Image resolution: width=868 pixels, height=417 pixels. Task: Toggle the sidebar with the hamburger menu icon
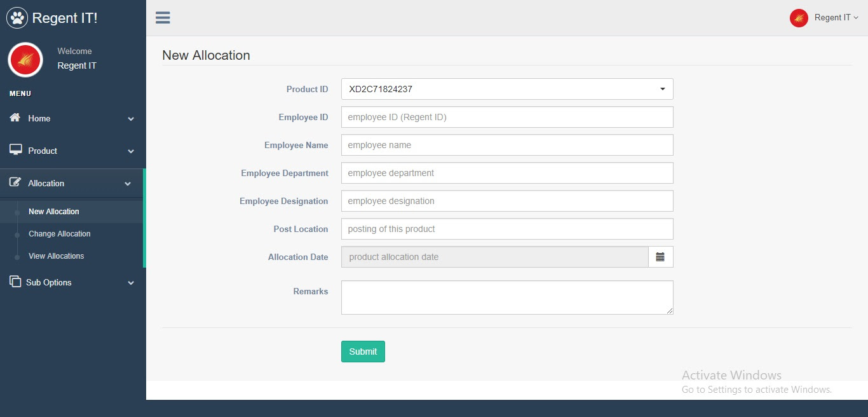click(x=163, y=18)
